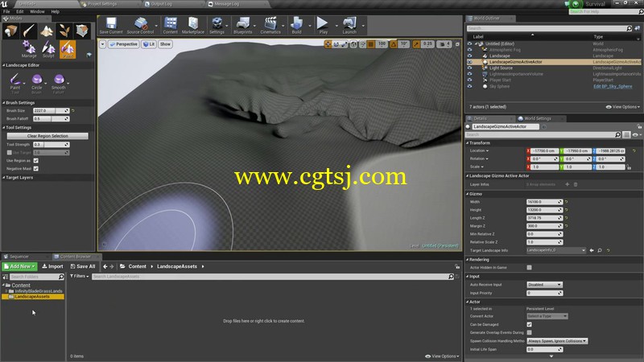Open Blueprints toolbar icon

(243, 26)
